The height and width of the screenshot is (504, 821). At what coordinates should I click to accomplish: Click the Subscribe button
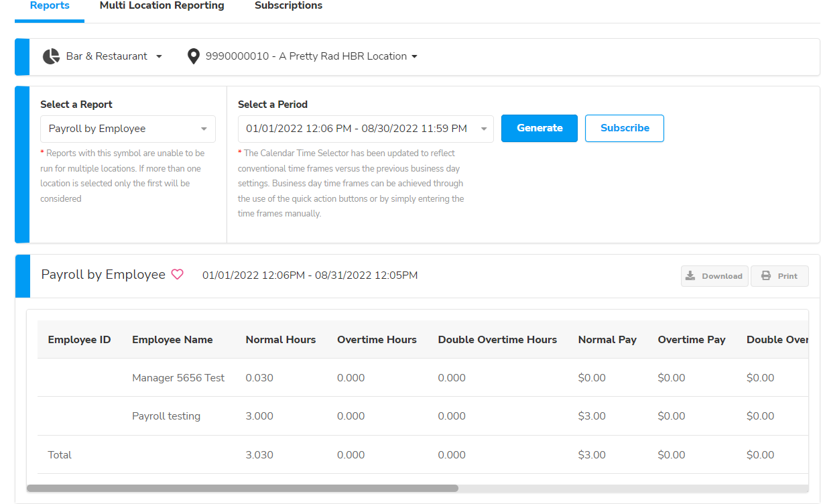click(x=624, y=128)
